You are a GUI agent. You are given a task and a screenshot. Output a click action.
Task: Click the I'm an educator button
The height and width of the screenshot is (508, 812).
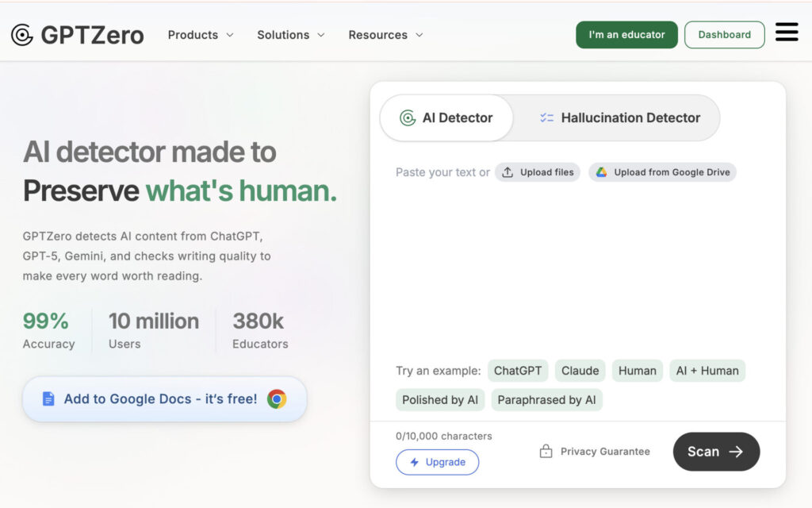[626, 35]
